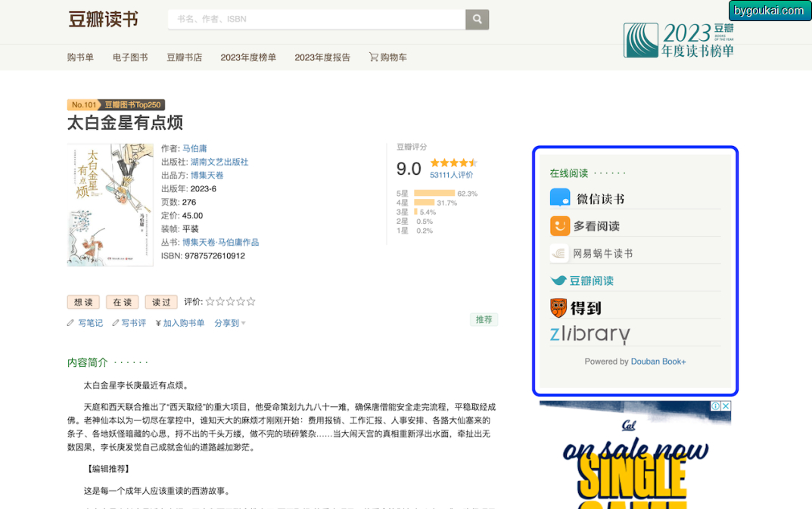Click the search magnifier button

coord(477,19)
